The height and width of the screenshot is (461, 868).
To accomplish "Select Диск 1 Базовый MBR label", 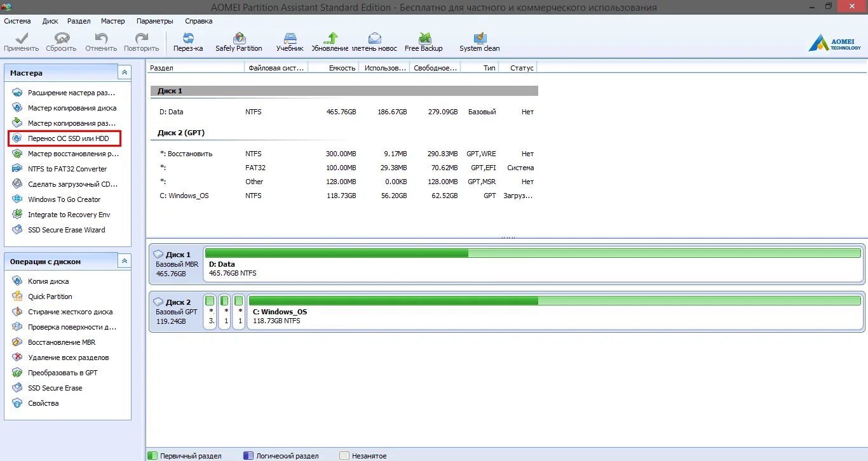I will tap(176, 264).
